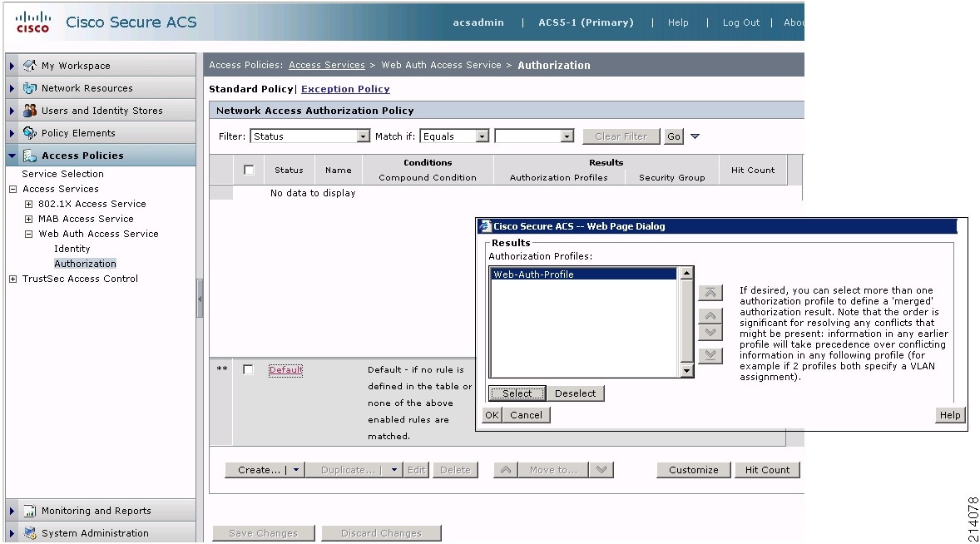Expand the 802.1X Access Service node
This screenshot has height=544, width=980.
point(28,204)
